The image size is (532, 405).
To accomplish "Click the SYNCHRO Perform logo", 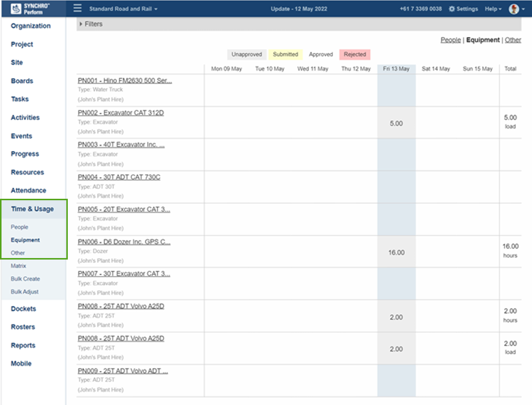I will [x=32, y=8].
